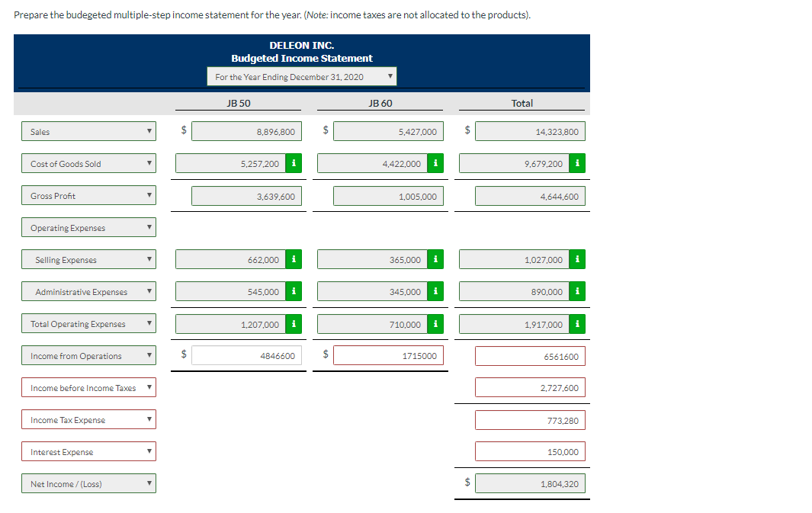
Task: Click the Total Gross Profit field 4,644,600
Action: tap(531, 196)
